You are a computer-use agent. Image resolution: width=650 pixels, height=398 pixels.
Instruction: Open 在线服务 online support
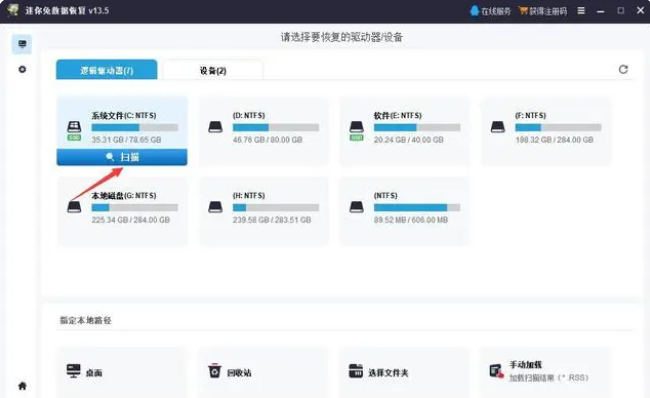point(490,11)
